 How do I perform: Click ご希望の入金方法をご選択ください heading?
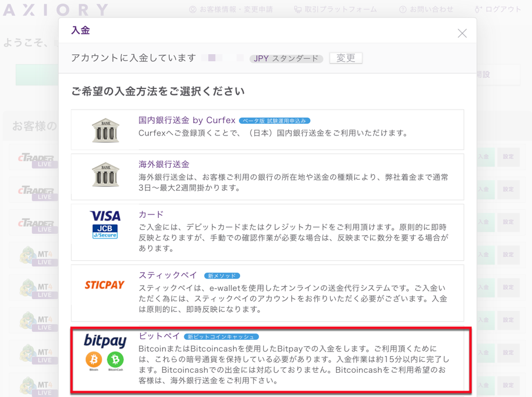click(x=158, y=91)
